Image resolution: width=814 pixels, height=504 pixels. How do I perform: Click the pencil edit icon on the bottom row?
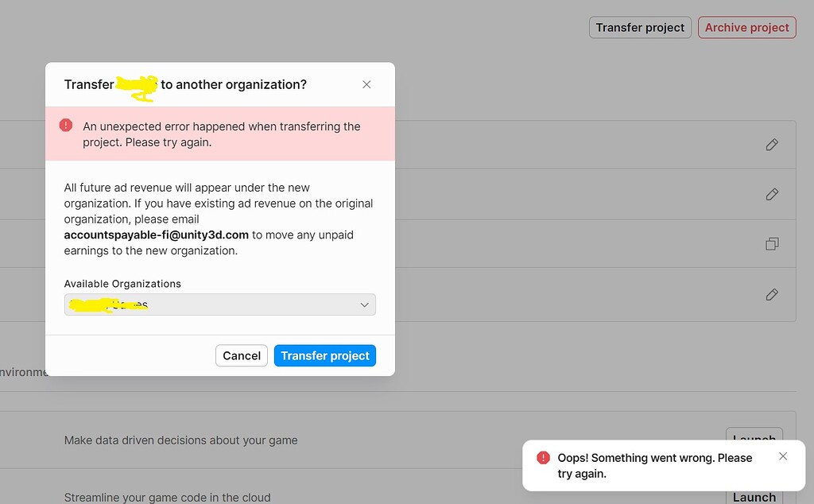tap(771, 294)
